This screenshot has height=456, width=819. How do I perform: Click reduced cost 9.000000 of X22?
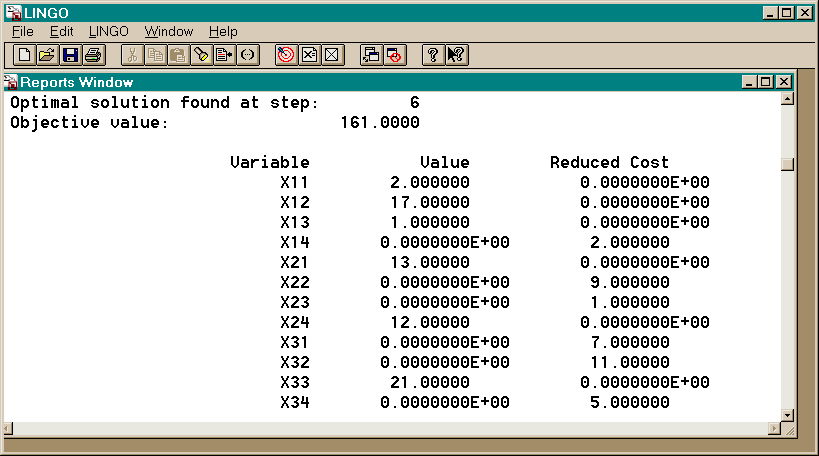(x=629, y=283)
